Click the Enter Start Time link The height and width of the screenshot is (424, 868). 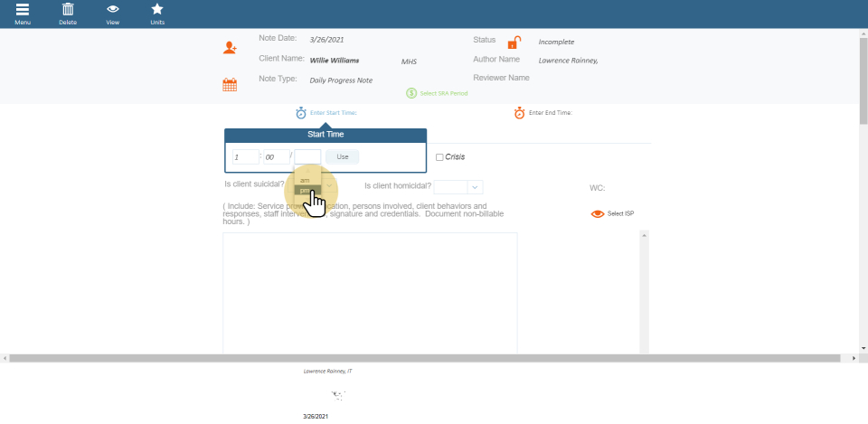pos(333,113)
